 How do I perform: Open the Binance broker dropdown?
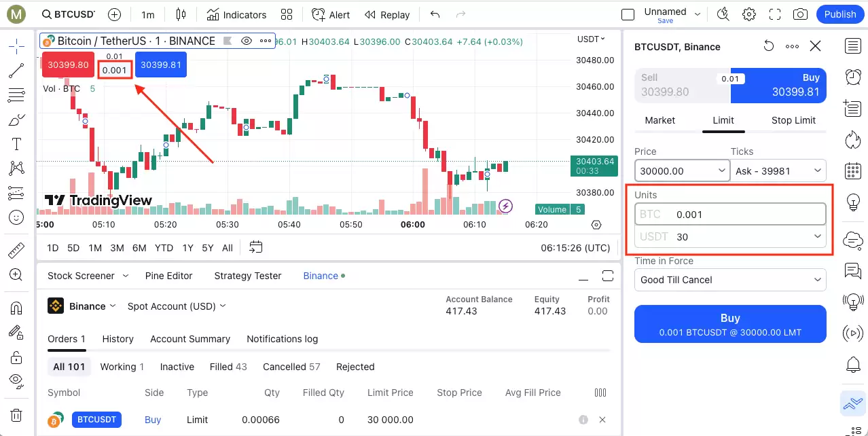point(92,306)
